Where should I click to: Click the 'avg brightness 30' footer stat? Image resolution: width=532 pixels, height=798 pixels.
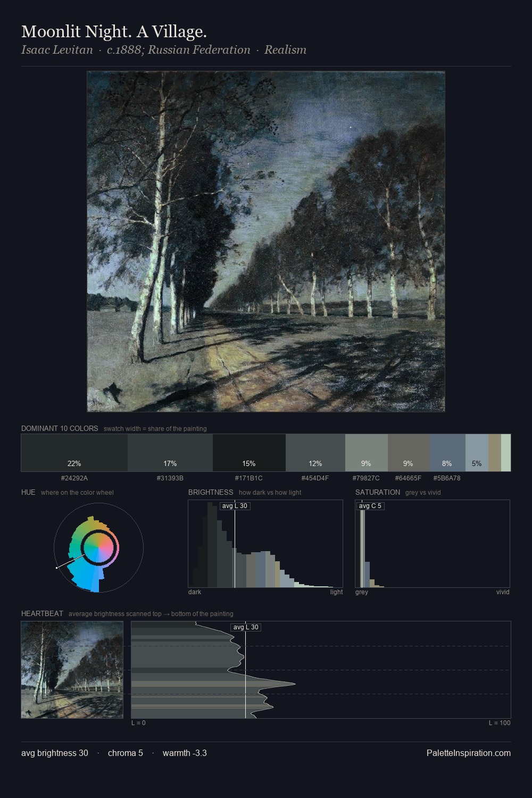55,753
